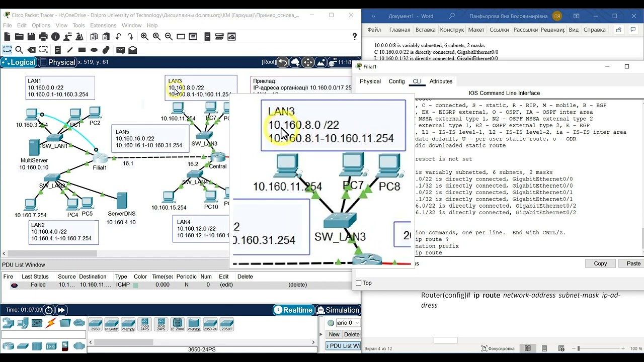Image resolution: width=644 pixels, height=362 pixels.
Task: Open the Файл tab in Word
Action: 374,30
